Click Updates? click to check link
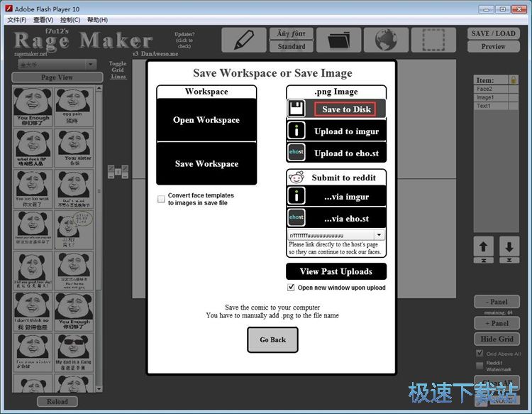532x414 pixels. (x=184, y=40)
